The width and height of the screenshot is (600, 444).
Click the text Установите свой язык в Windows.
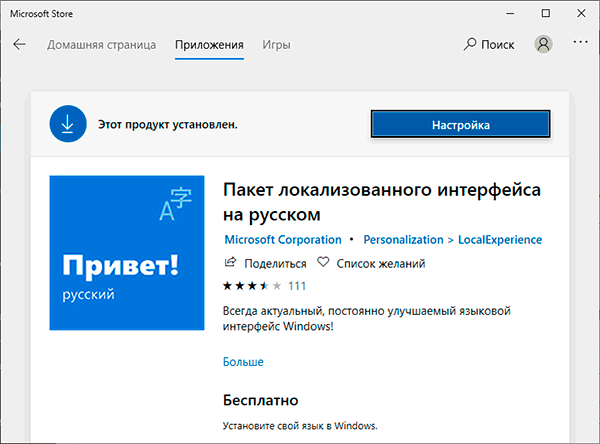tap(300, 426)
